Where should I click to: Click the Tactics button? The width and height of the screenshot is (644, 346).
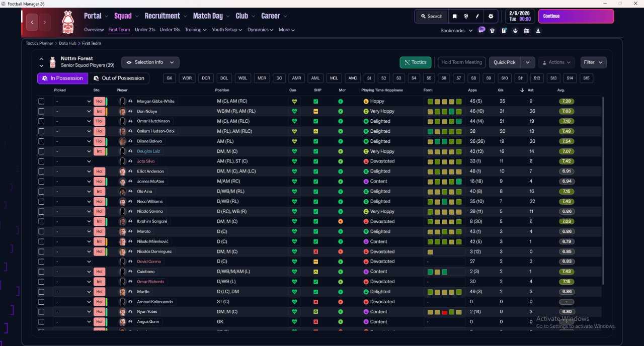pyautogui.click(x=415, y=62)
